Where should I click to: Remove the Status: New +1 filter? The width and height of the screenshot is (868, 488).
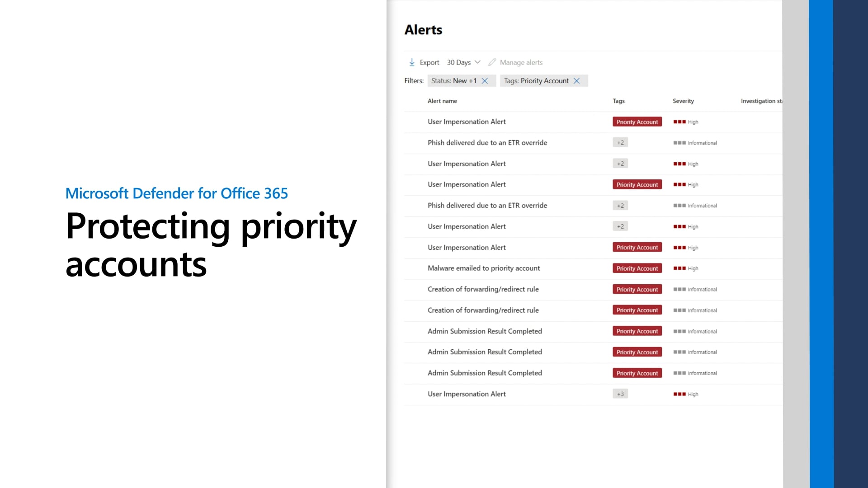point(486,80)
